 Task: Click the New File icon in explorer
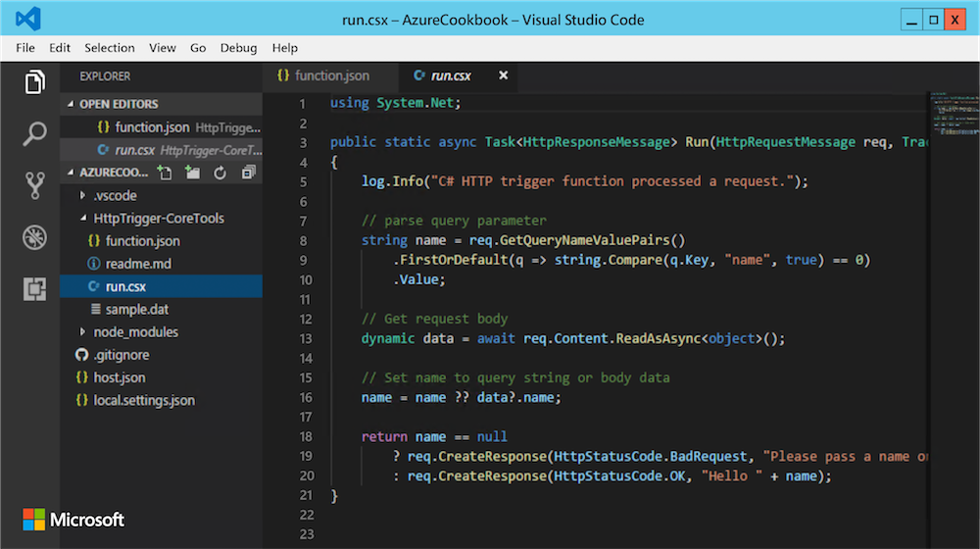[165, 173]
